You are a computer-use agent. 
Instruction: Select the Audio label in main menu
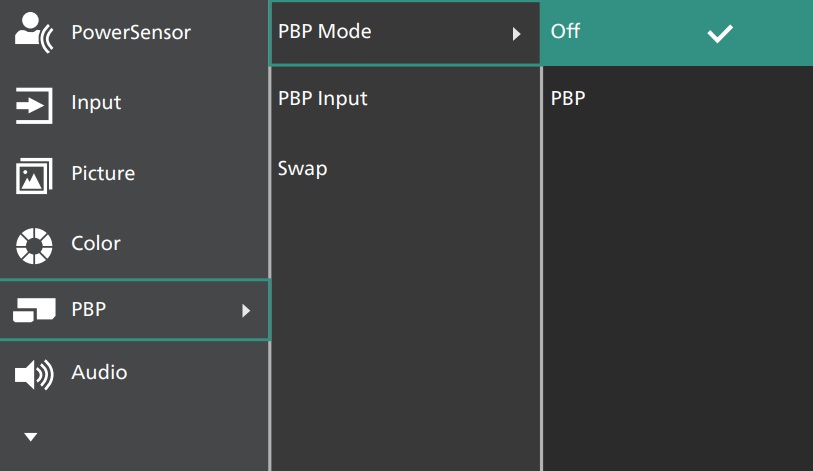click(99, 373)
